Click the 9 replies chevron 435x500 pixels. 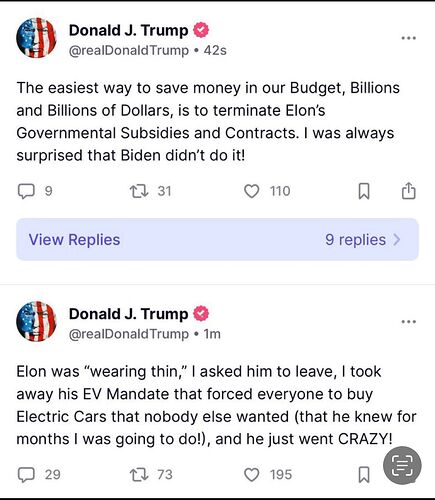(x=397, y=239)
